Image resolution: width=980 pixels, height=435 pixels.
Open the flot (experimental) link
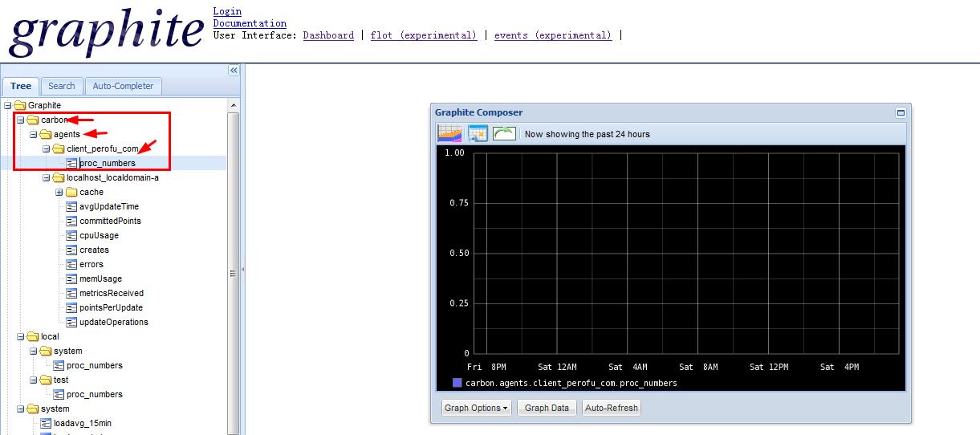coord(424,35)
